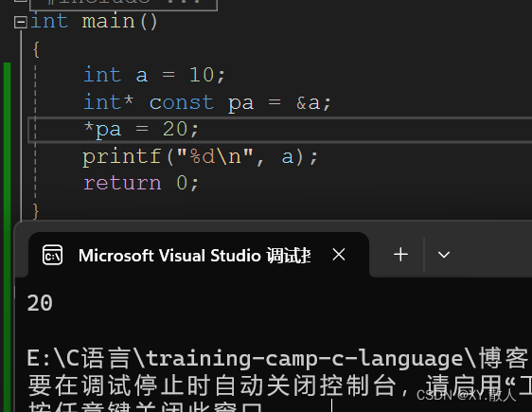The image size is (532, 412).
Task: Open a new terminal tab with plus
Action: click(400, 255)
